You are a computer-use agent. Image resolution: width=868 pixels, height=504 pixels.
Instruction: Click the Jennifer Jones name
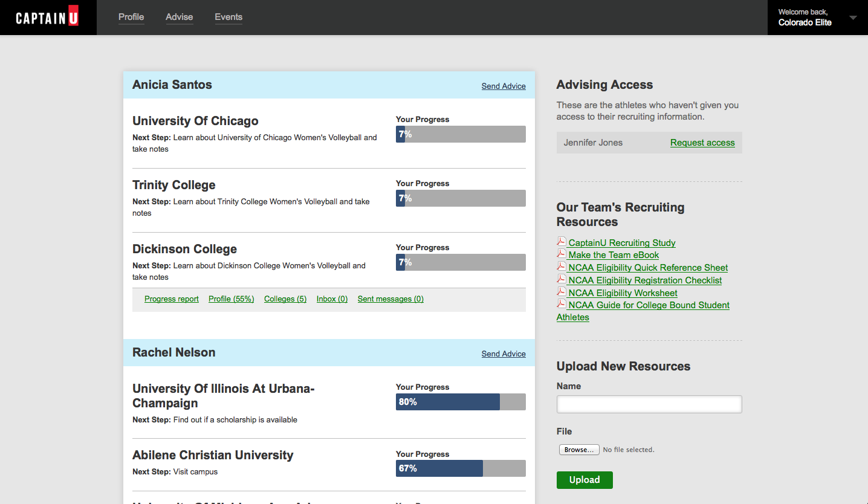point(593,143)
